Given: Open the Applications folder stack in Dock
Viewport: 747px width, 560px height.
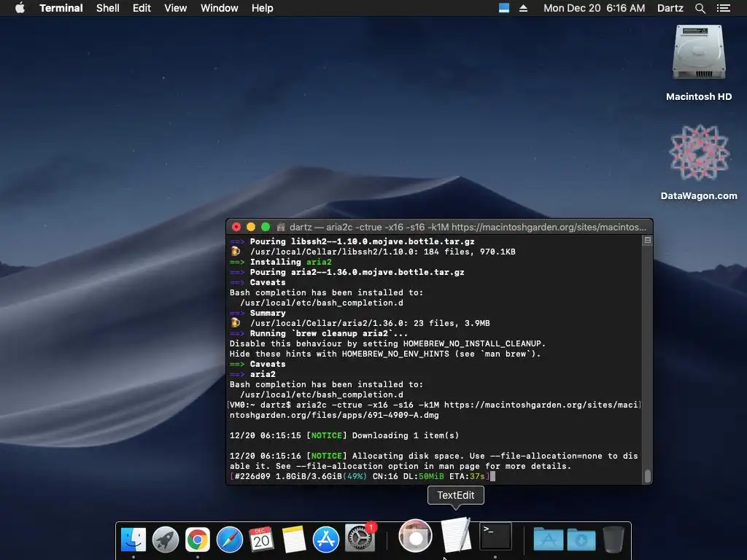Looking at the screenshot, I should point(549,540).
